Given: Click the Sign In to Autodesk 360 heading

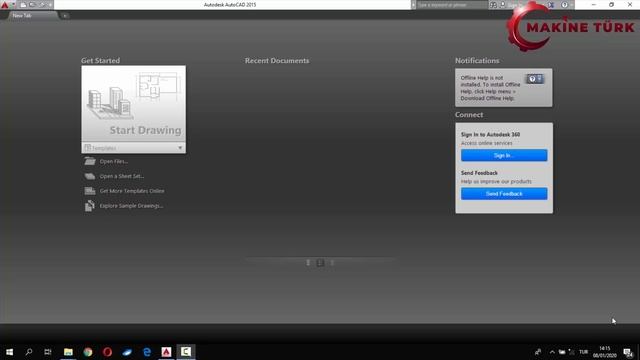Looking at the screenshot, I should click(x=490, y=134).
